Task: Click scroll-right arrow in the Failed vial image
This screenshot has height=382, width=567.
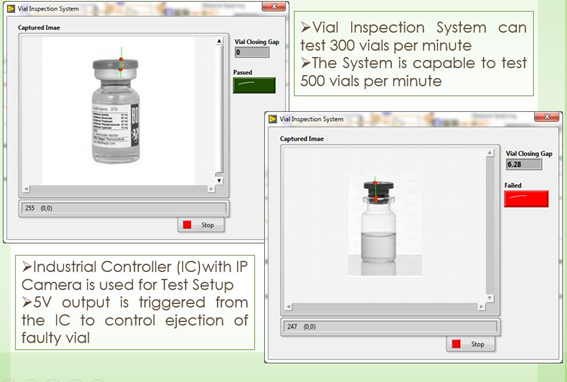Action: point(481,307)
